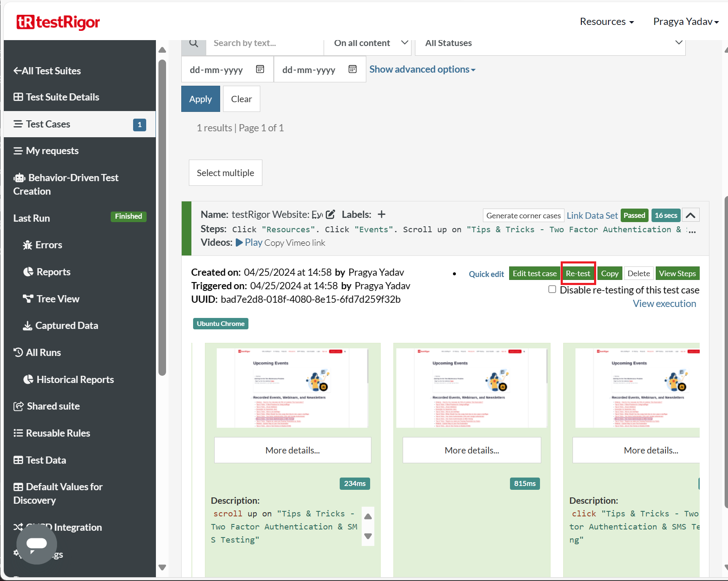Screen dimensions: 728x581
Task: Collapse the test case with chevron
Action: pos(690,215)
